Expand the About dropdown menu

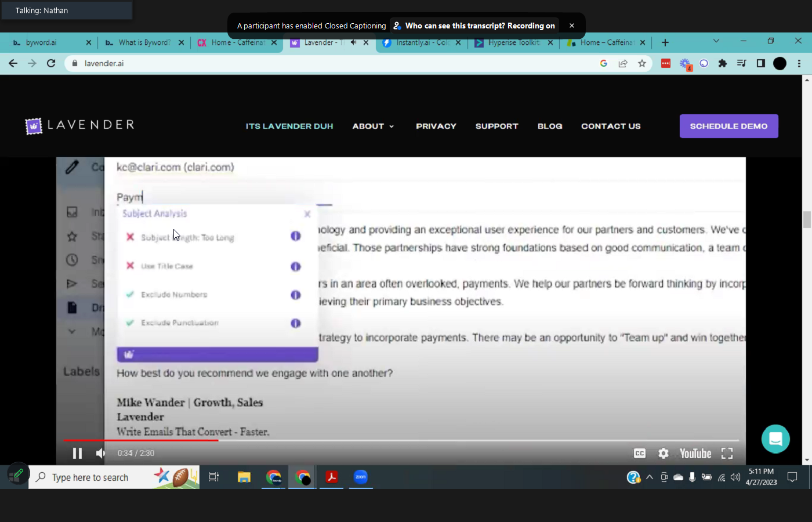coord(373,126)
